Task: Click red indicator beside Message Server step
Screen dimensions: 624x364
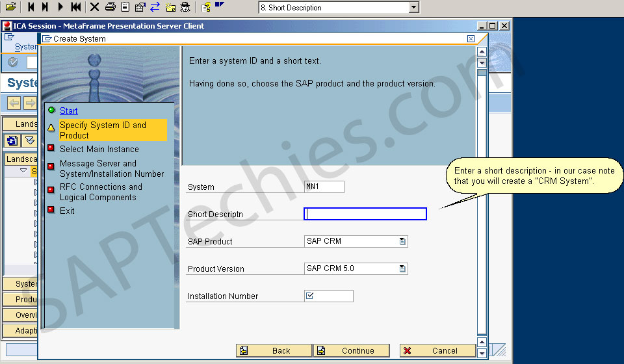Action: (51, 166)
